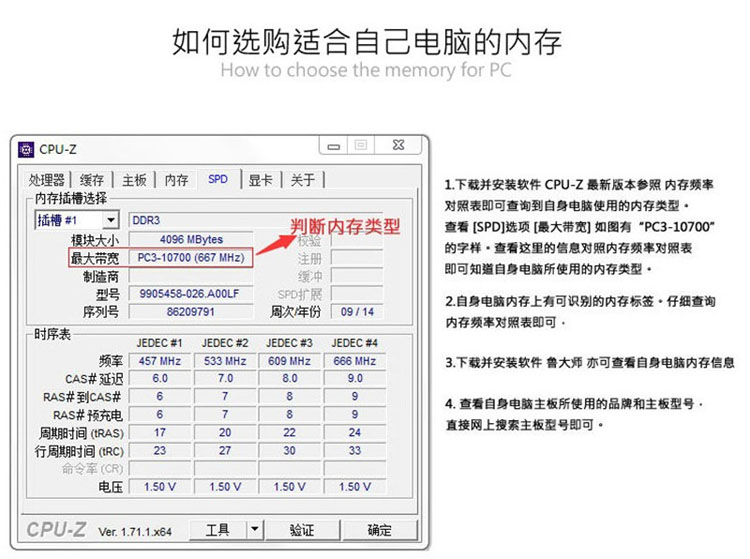
Task: Switch to the 显卡 tab
Action: [x=260, y=180]
